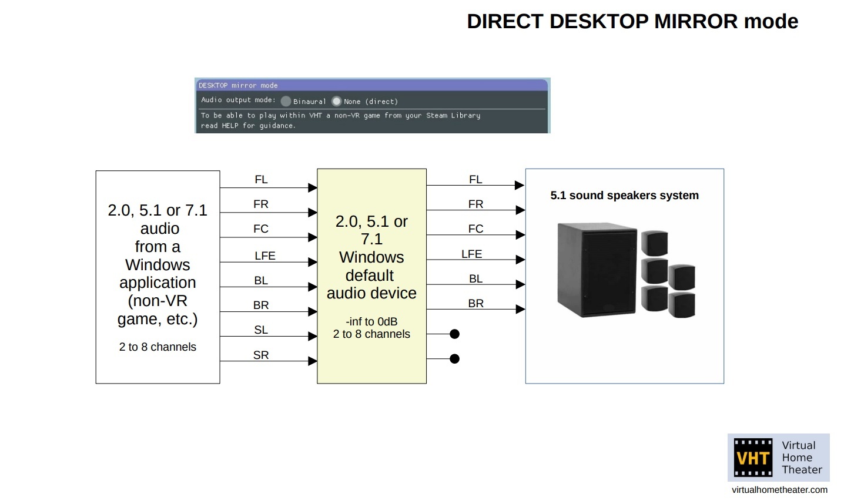Click the DIRECT DESKTOP MIRROR mode heading
The width and height of the screenshot is (844, 504).
click(x=632, y=22)
